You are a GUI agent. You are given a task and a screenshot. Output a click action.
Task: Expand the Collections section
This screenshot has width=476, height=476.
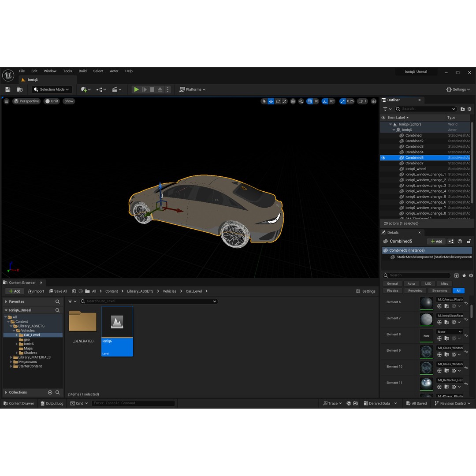pyautogui.click(x=6, y=392)
